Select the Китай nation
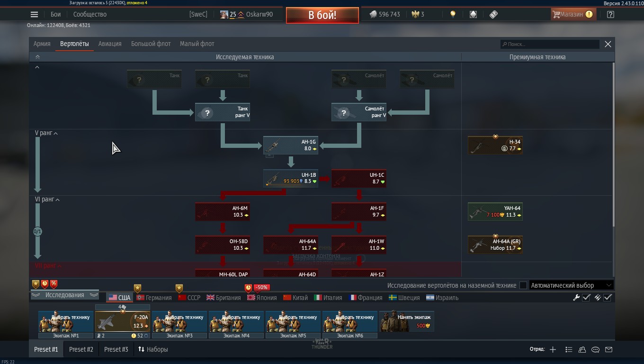The height and width of the screenshot is (364, 644). coord(295,298)
